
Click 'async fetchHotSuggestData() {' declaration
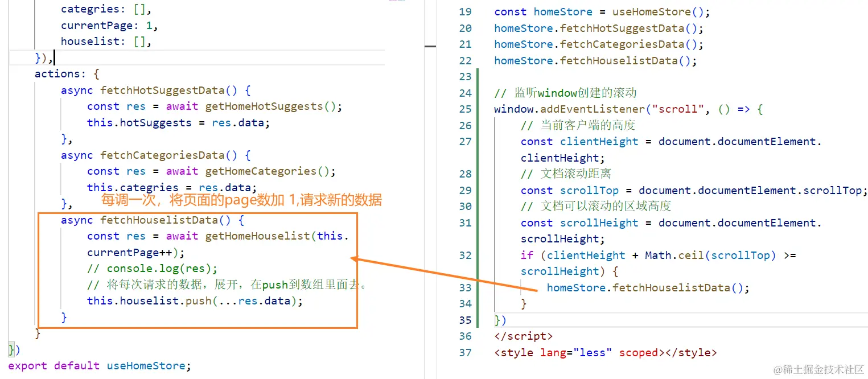coord(156,90)
